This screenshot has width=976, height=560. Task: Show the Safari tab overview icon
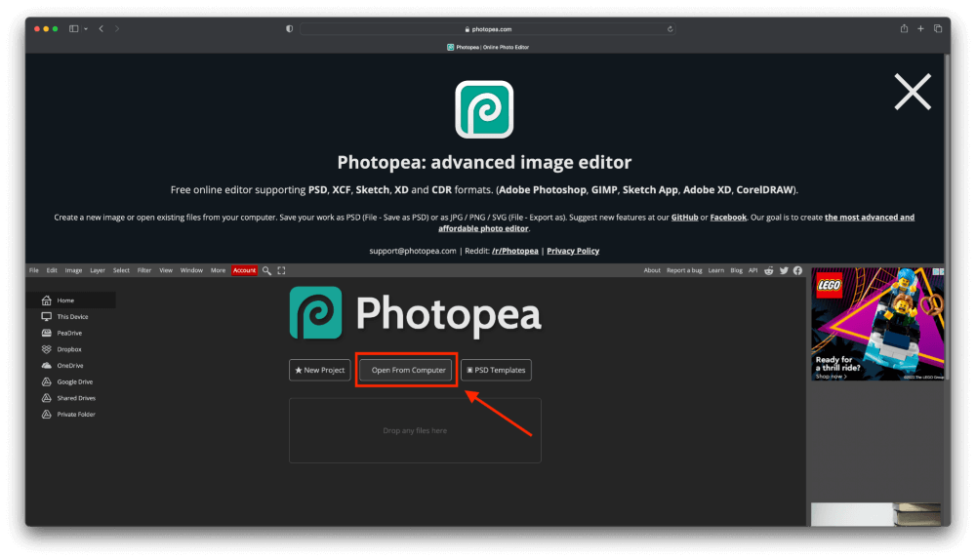coord(937,28)
